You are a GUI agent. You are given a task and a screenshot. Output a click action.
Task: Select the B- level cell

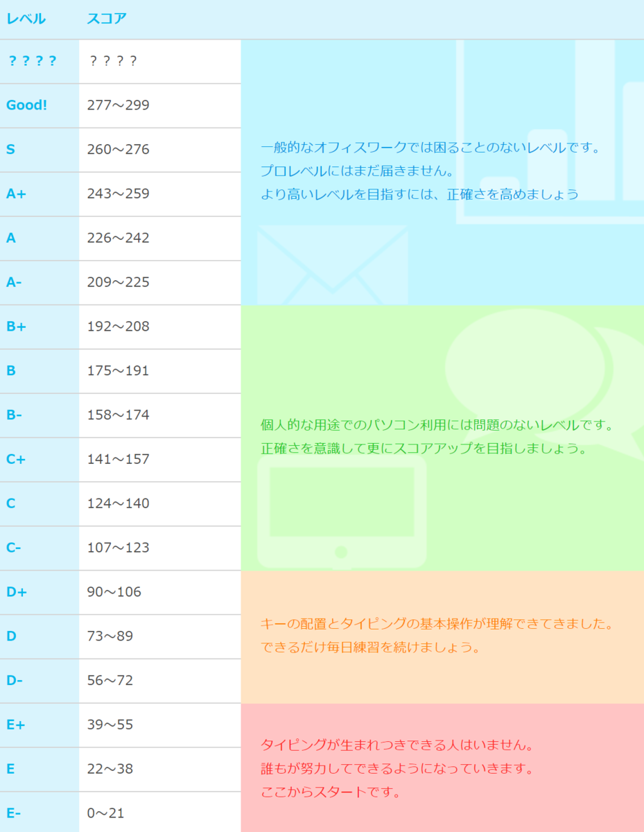[x=40, y=416]
